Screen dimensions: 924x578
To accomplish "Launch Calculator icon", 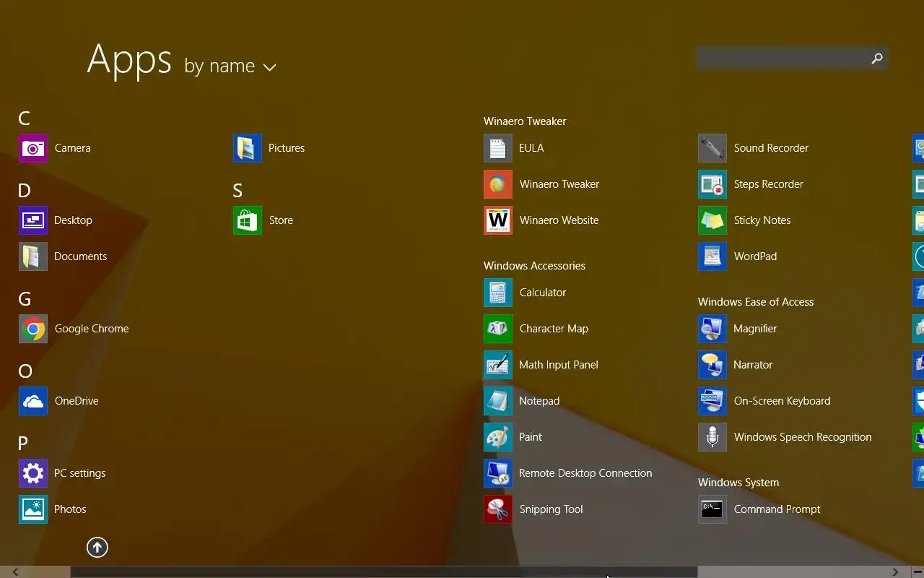I will click(x=498, y=293).
